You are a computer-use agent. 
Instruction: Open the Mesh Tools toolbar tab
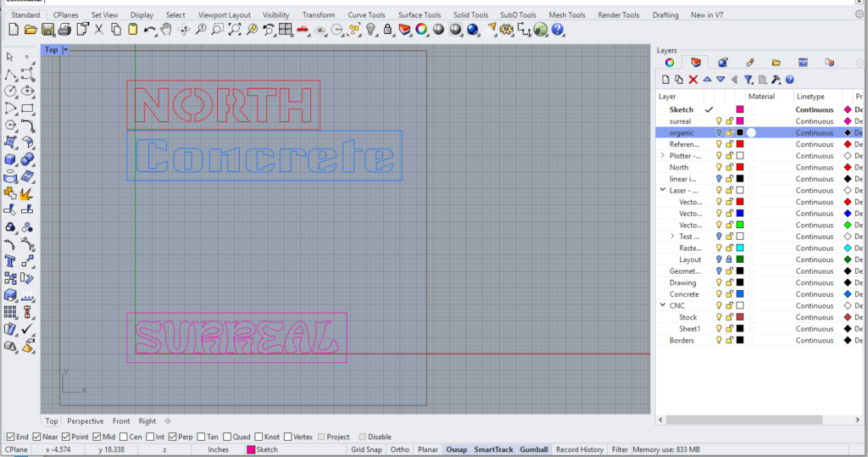(x=567, y=15)
